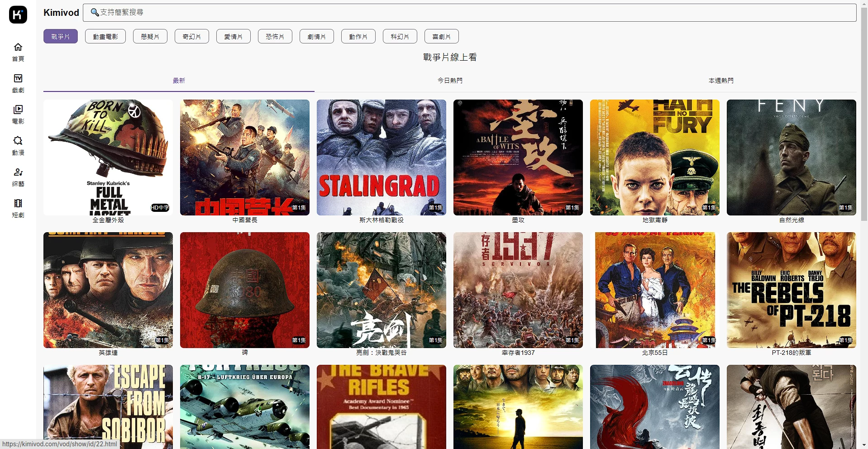
Task: Switch to the 今日熱門 tab
Action: click(449, 81)
